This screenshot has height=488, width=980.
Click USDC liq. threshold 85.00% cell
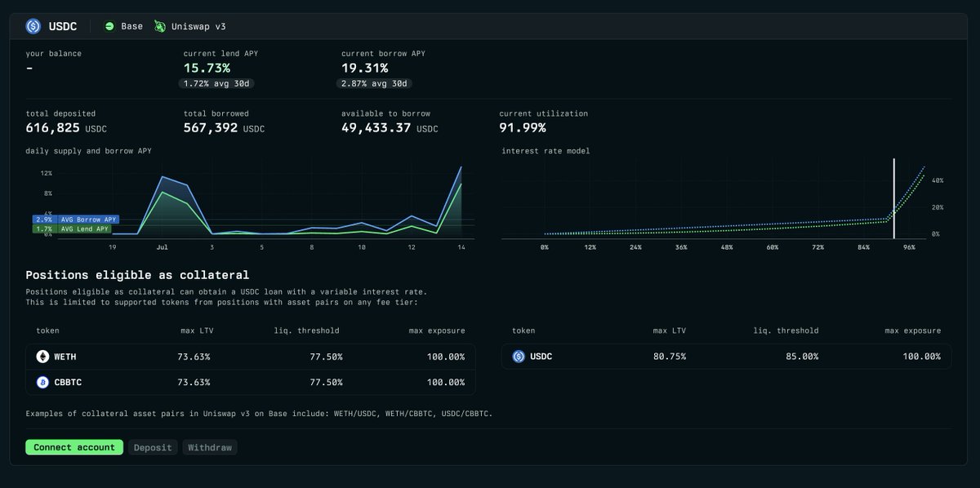click(802, 357)
